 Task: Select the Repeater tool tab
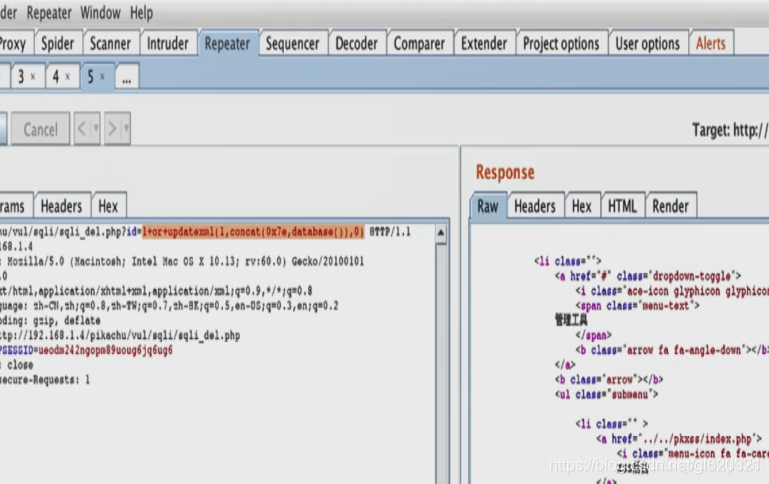(x=228, y=44)
